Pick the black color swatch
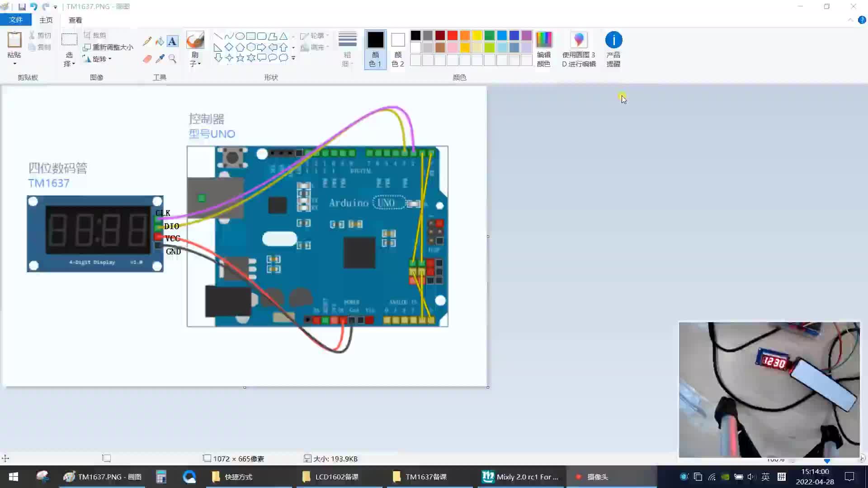868x488 pixels. tap(415, 35)
